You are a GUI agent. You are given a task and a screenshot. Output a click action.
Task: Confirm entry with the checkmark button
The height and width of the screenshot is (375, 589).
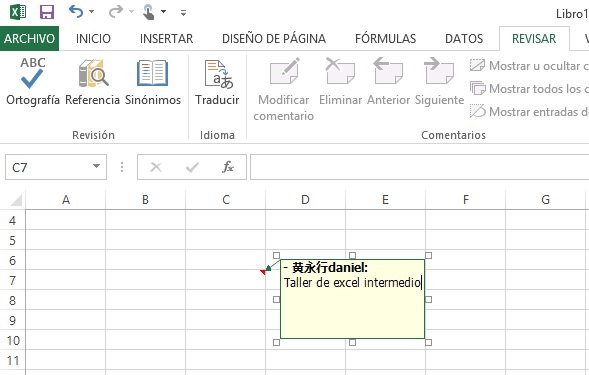[192, 167]
